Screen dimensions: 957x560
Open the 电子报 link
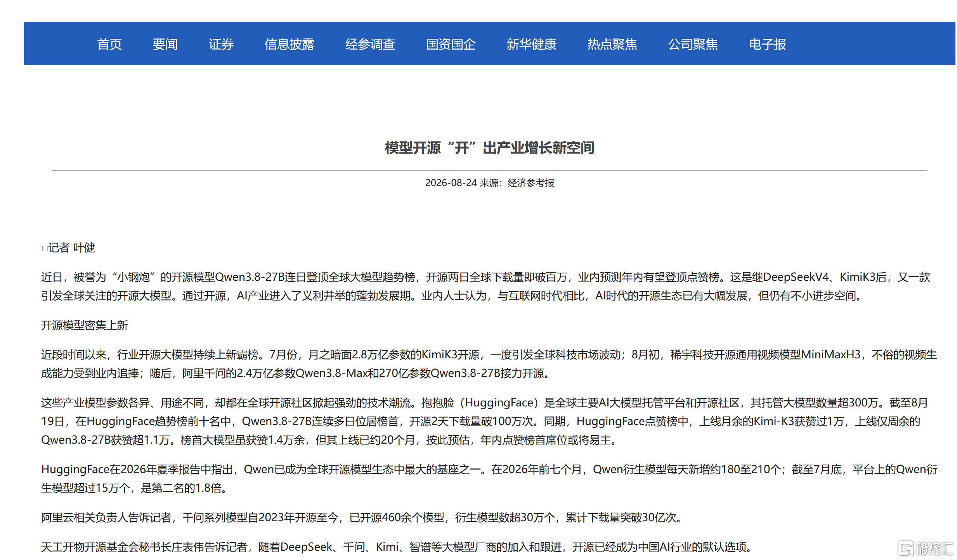tap(767, 44)
